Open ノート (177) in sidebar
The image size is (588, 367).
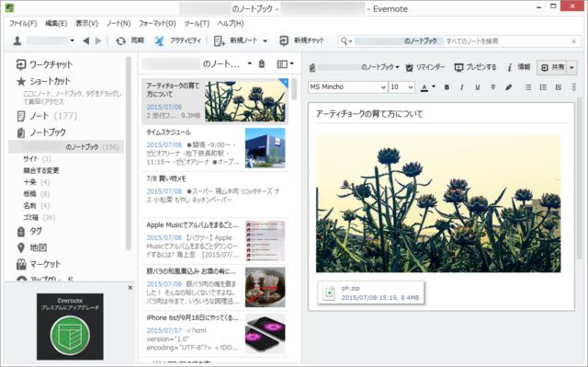click(47, 116)
